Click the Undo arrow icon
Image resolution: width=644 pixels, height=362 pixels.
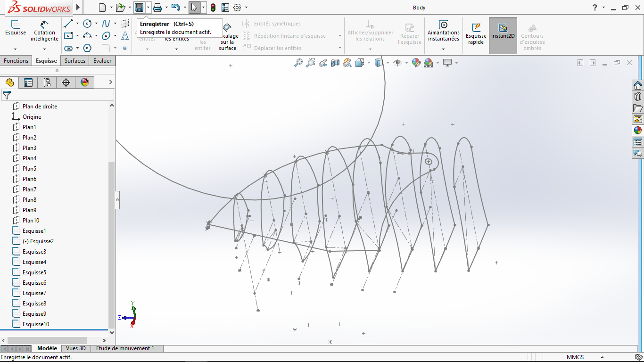click(176, 7)
